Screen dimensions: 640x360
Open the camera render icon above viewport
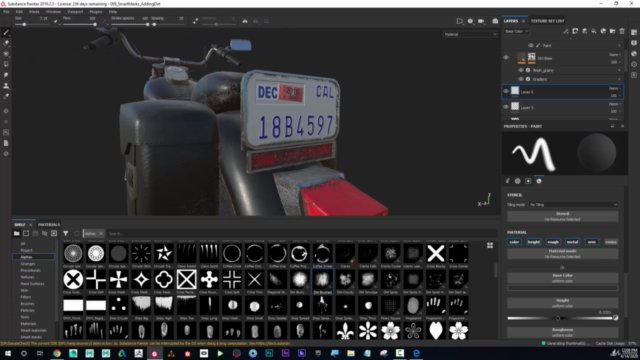(495, 21)
